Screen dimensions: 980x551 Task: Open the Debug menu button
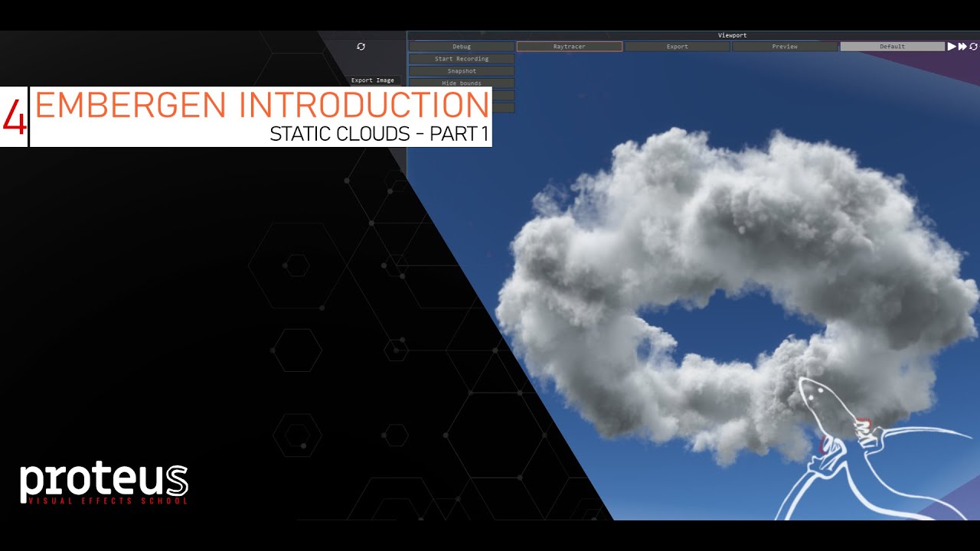pyautogui.click(x=462, y=47)
